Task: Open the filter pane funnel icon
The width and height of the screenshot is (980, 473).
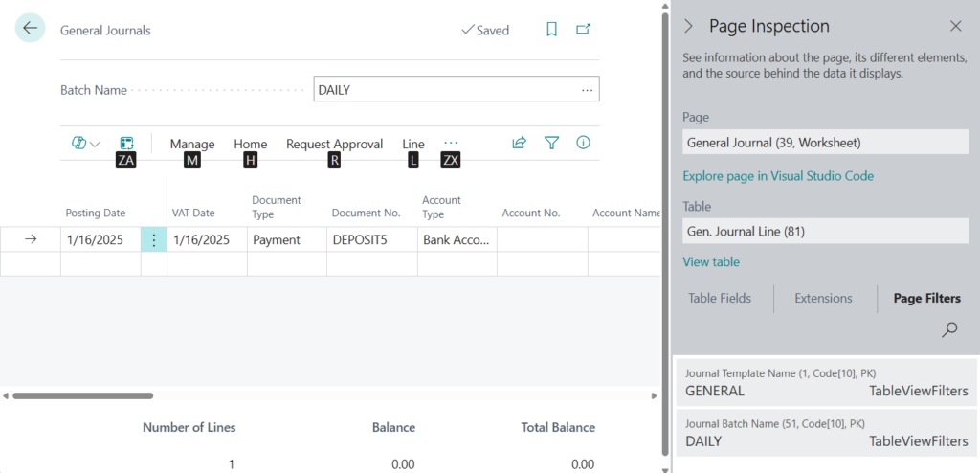Action: click(551, 143)
